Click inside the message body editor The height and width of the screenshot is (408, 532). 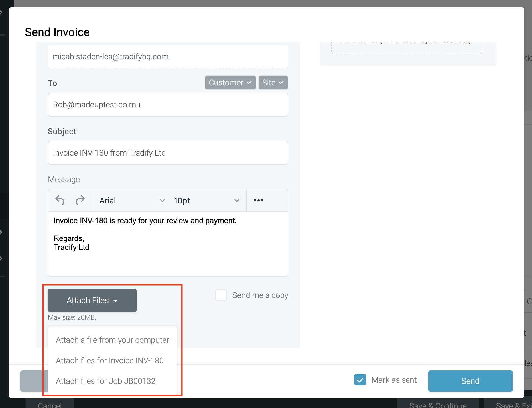click(x=168, y=252)
